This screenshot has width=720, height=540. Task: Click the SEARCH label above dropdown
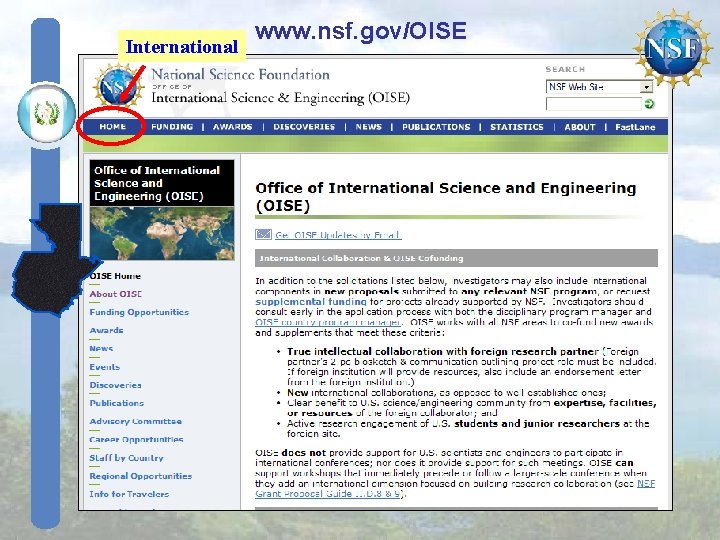click(565, 69)
